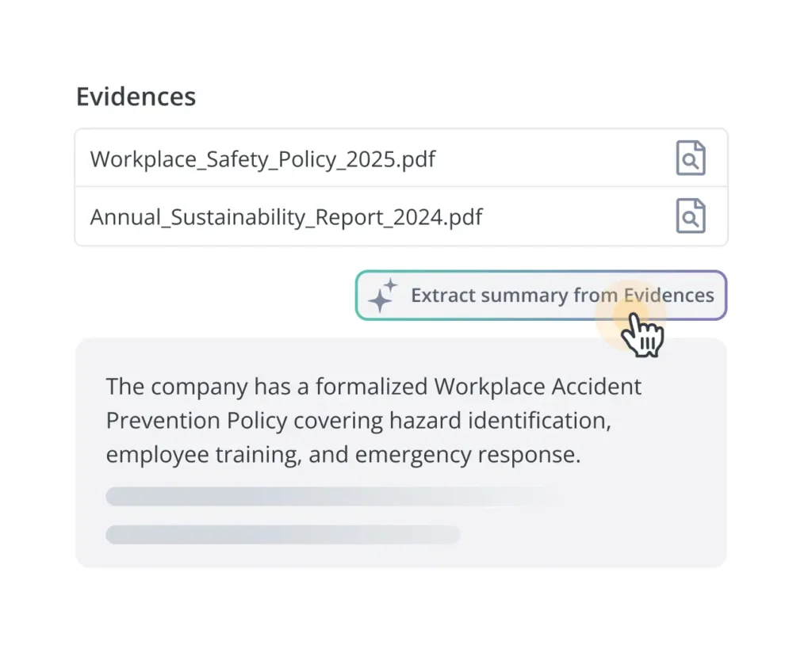Click "emergency response" in the summary text

[x=467, y=455]
